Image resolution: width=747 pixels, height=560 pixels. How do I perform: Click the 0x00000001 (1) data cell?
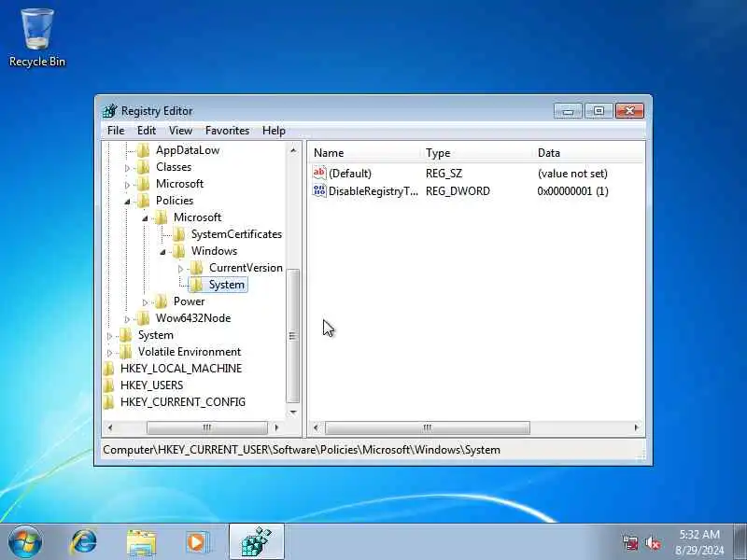(572, 191)
